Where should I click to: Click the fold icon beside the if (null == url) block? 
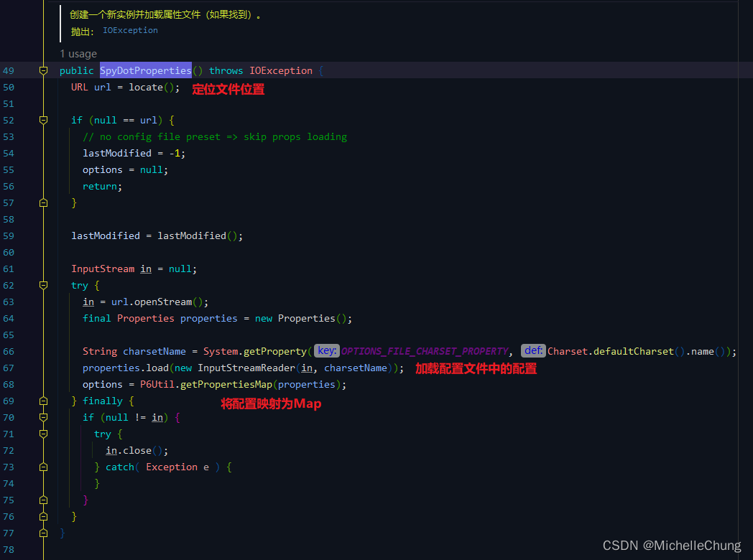click(43, 120)
